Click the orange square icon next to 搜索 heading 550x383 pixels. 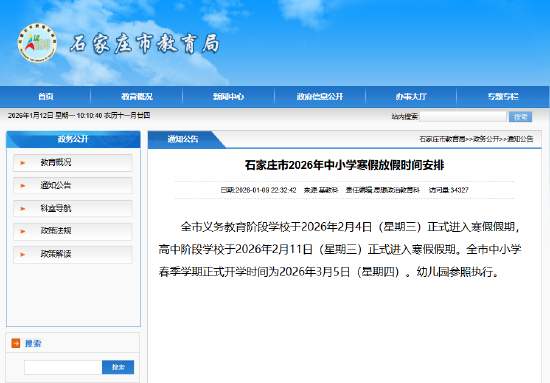tap(16, 343)
